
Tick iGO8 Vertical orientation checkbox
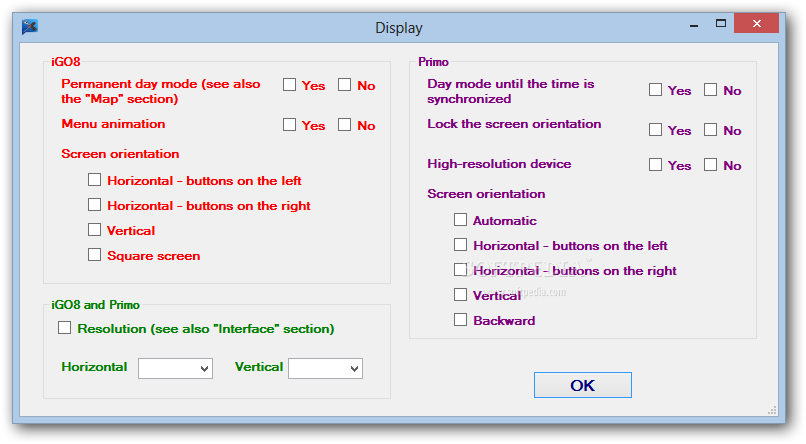pos(95,230)
